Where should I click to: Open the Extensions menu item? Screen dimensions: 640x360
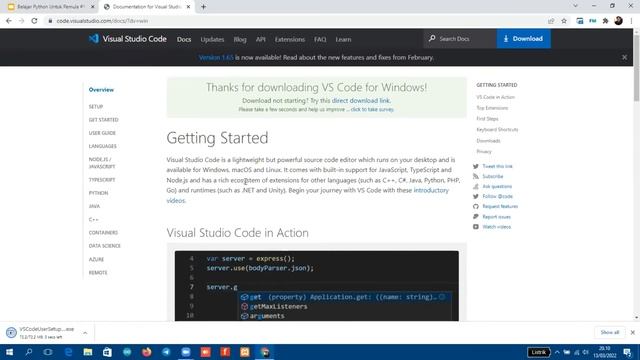(x=290, y=40)
